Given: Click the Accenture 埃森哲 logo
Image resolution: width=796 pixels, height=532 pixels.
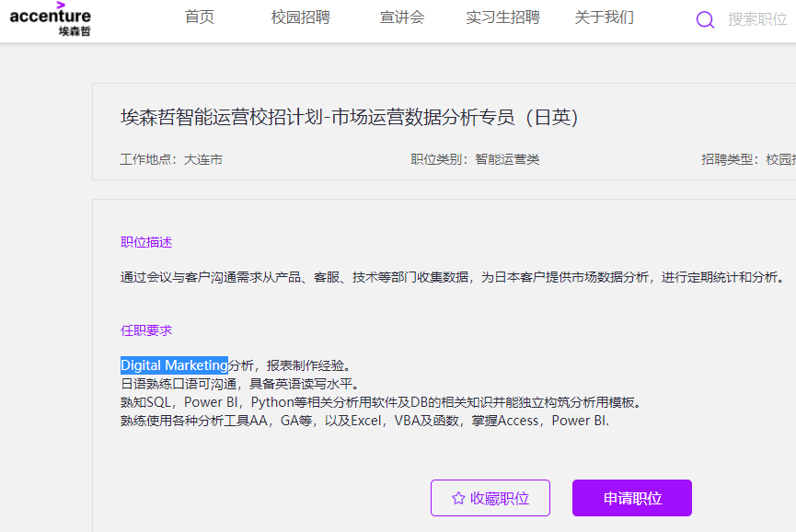Looking at the screenshot, I should pos(51,19).
